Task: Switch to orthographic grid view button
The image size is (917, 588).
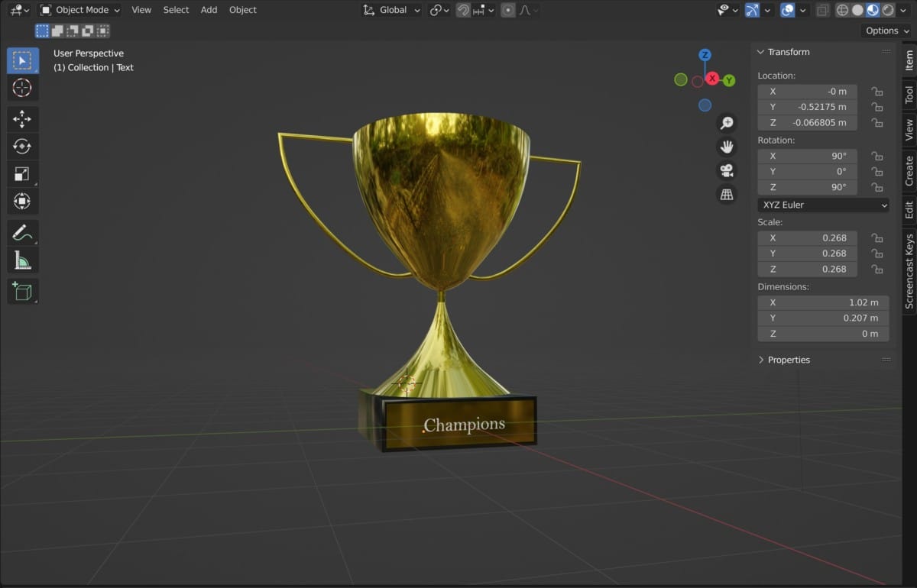Action: 726,195
